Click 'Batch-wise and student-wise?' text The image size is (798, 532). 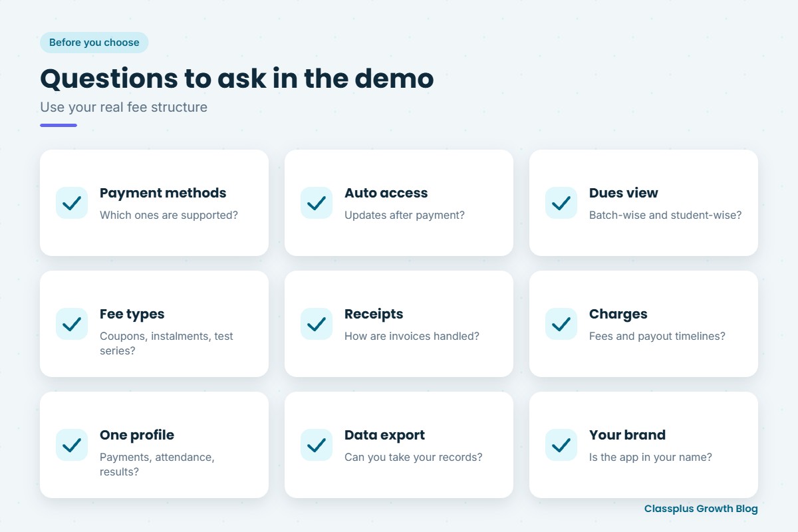tap(665, 215)
